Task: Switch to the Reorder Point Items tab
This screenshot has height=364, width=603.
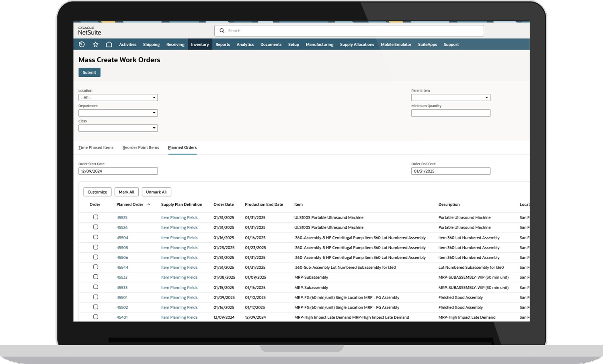Action: click(x=141, y=147)
